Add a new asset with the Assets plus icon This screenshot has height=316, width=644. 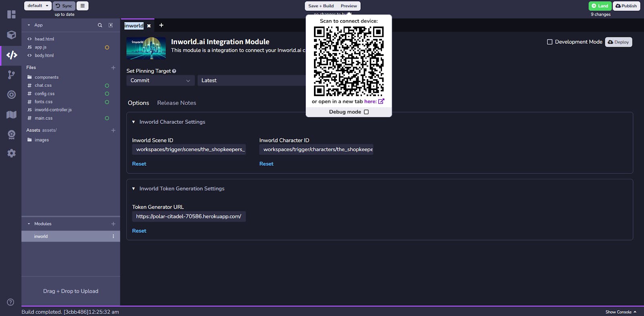click(x=113, y=130)
